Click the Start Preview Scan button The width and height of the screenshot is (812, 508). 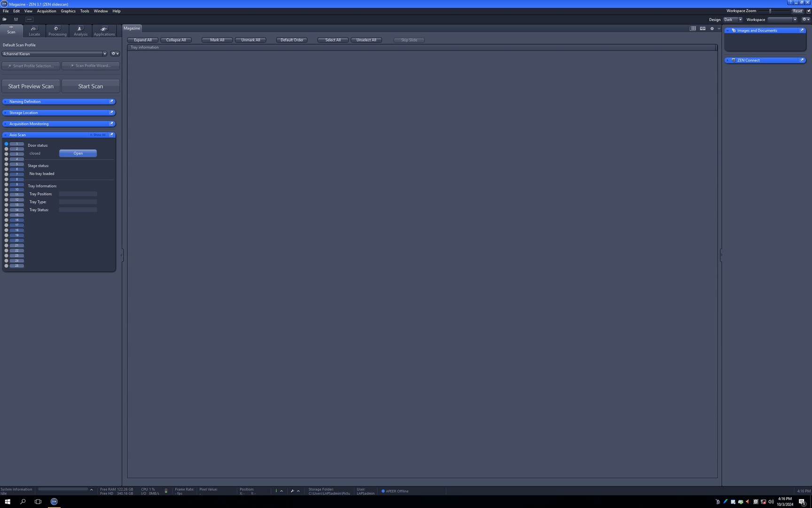pyautogui.click(x=31, y=87)
